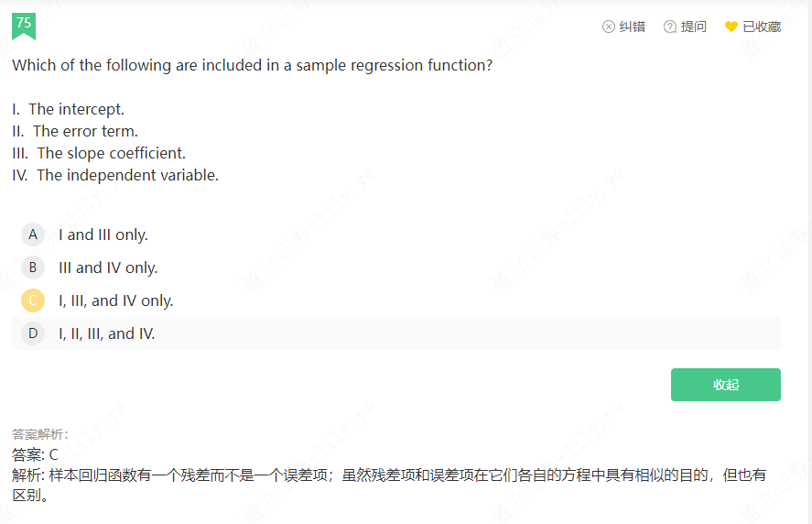Choose the answer text "I, II, III, and IV."
This screenshot has width=812, height=524.
(x=107, y=333)
